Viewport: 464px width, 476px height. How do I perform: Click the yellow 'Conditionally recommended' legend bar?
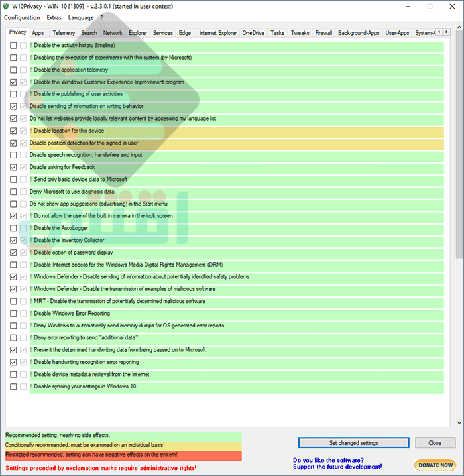click(x=123, y=446)
